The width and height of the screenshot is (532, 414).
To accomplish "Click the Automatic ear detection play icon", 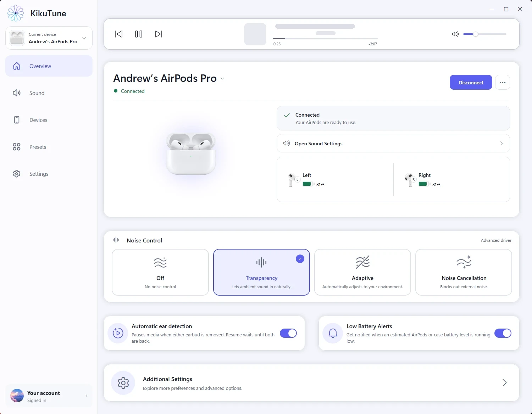I will 118,333.
